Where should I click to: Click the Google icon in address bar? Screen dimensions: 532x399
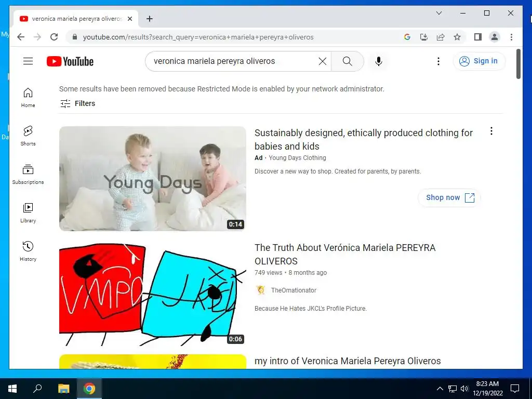[407, 37]
